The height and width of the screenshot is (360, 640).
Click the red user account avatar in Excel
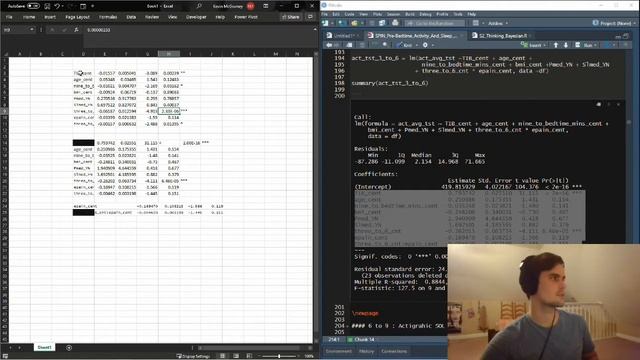pos(251,6)
